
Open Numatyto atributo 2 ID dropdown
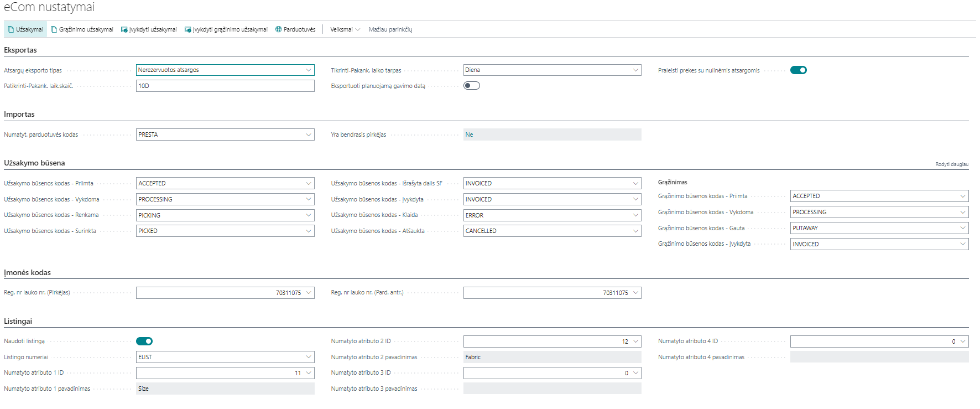(635, 341)
